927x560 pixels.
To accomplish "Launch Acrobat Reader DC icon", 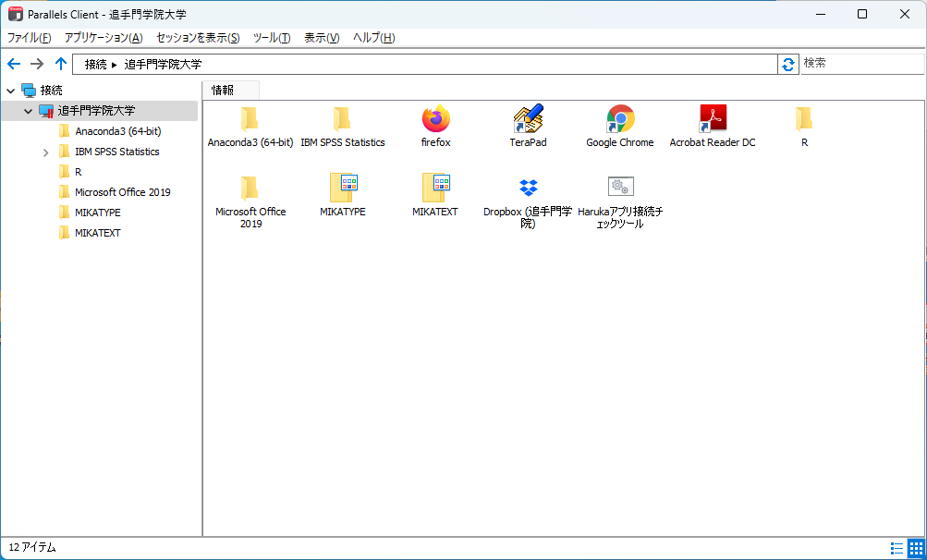I will [713, 119].
